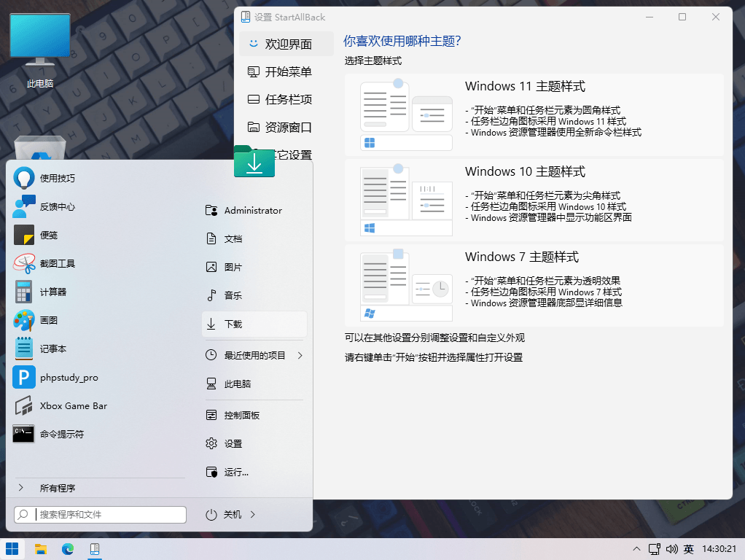745x560 pixels.
Task: Choose the Windows 10 主题样式 option
Action: (x=534, y=200)
